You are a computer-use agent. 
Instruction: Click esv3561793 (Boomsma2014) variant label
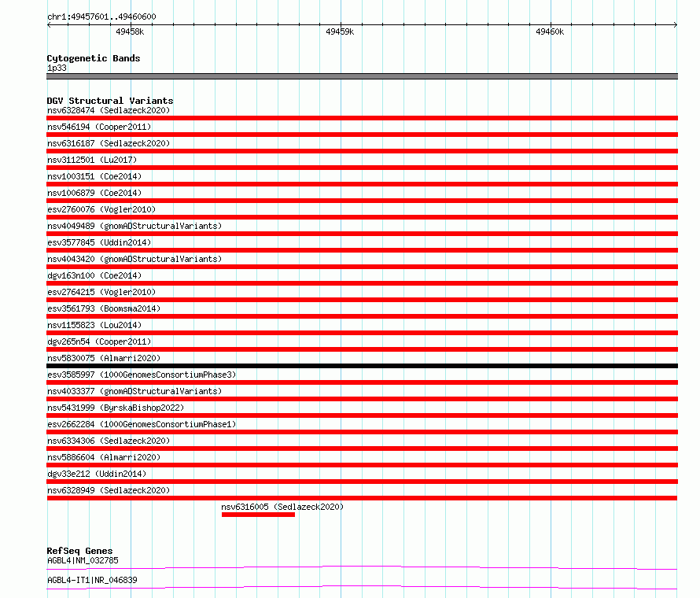coord(104,308)
